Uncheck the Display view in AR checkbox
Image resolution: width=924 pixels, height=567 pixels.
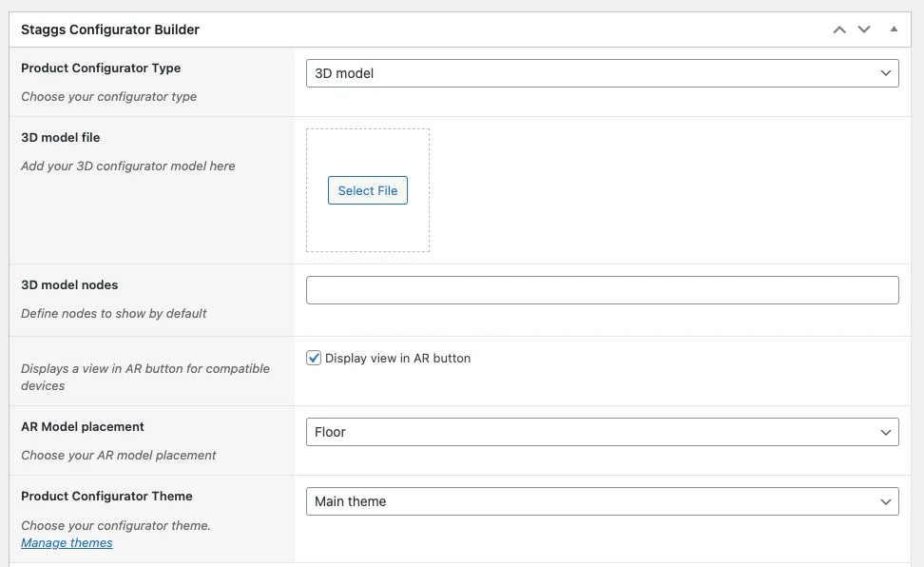point(314,359)
